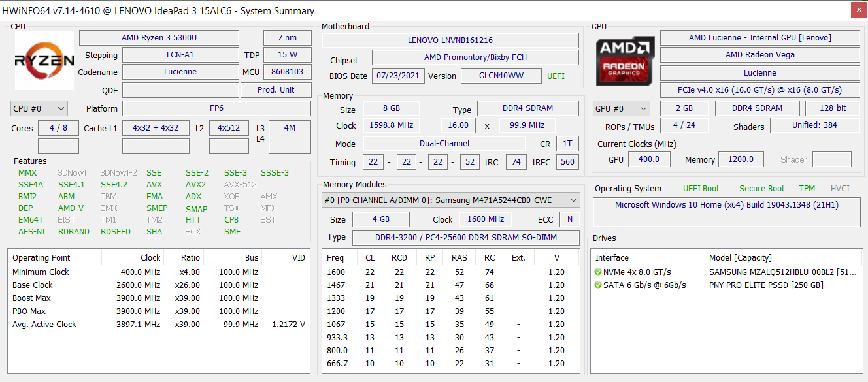Select the L1 cache 4x32 + 4x32 value
Image resolution: width=868 pixels, height=382 pixels.
pyautogui.click(x=155, y=129)
